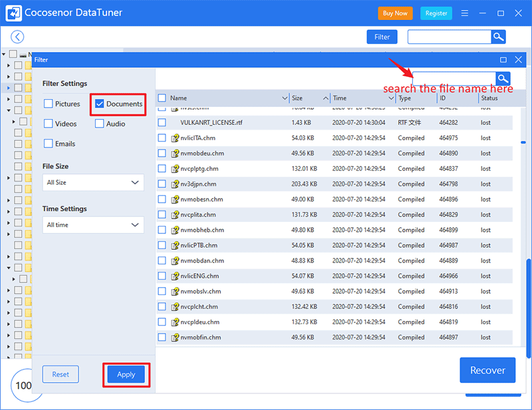Click the back arrow icon
This screenshot has width=532, height=410.
pos(17,37)
